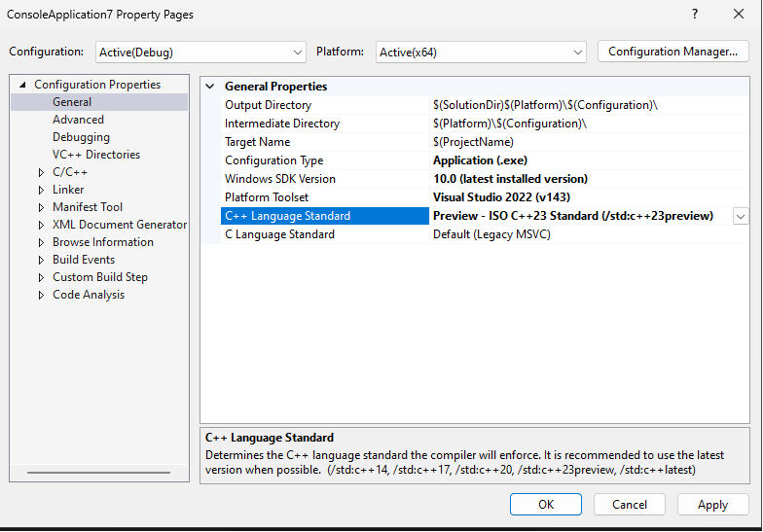This screenshot has width=763, height=532.
Task: Select the Windows SDK Version property
Action: coord(280,179)
